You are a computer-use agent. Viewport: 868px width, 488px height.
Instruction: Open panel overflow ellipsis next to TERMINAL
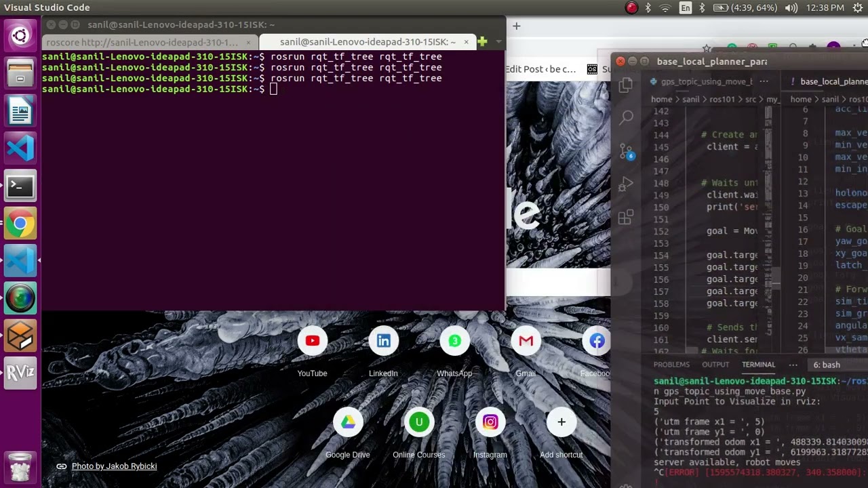pos(793,365)
